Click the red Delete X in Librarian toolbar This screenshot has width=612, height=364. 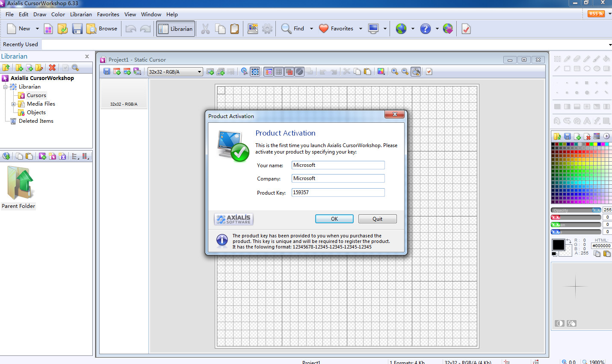[52, 68]
